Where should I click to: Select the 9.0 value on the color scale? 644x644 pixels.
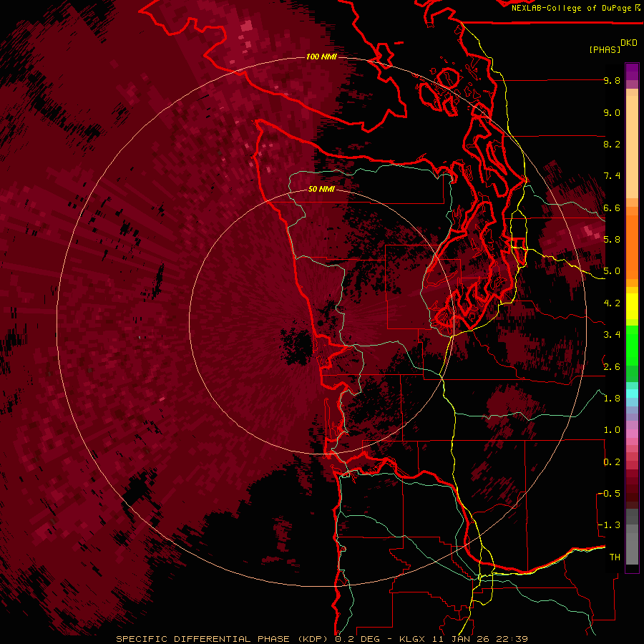[612, 112]
